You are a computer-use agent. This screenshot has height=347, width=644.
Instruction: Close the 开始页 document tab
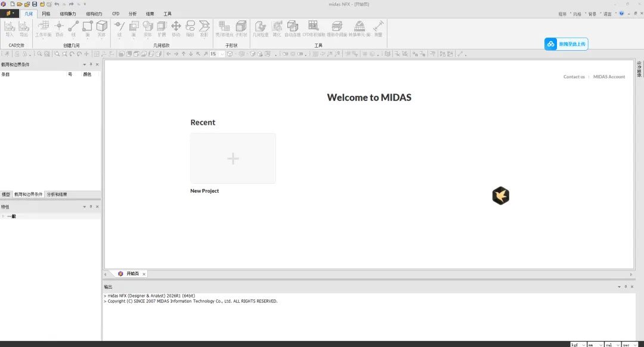[144, 274]
